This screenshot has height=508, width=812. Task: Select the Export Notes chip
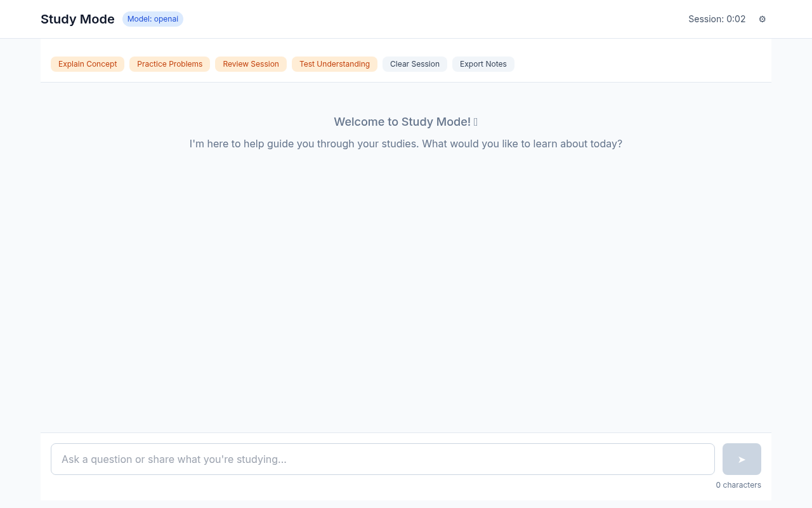(x=483, y=64)
